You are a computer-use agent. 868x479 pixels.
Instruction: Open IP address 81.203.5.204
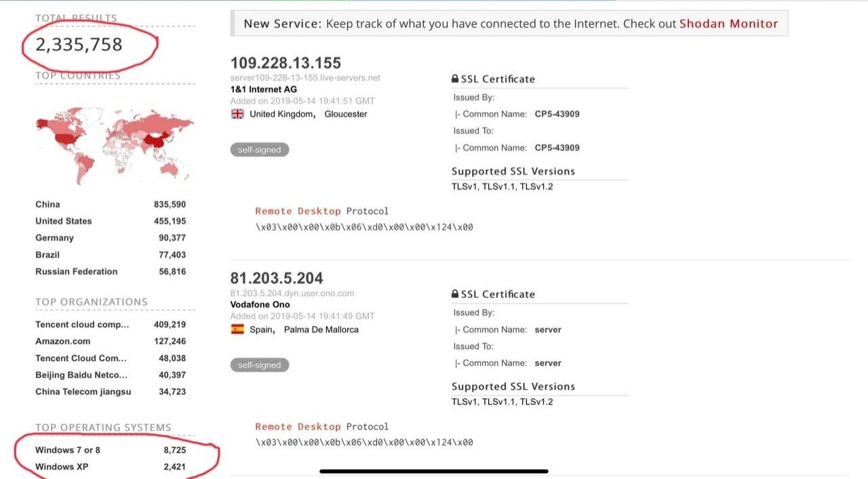click(277, 278)
